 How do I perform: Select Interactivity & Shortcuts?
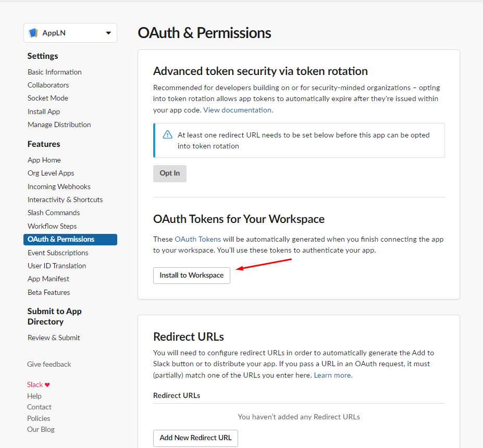point(65,199)
